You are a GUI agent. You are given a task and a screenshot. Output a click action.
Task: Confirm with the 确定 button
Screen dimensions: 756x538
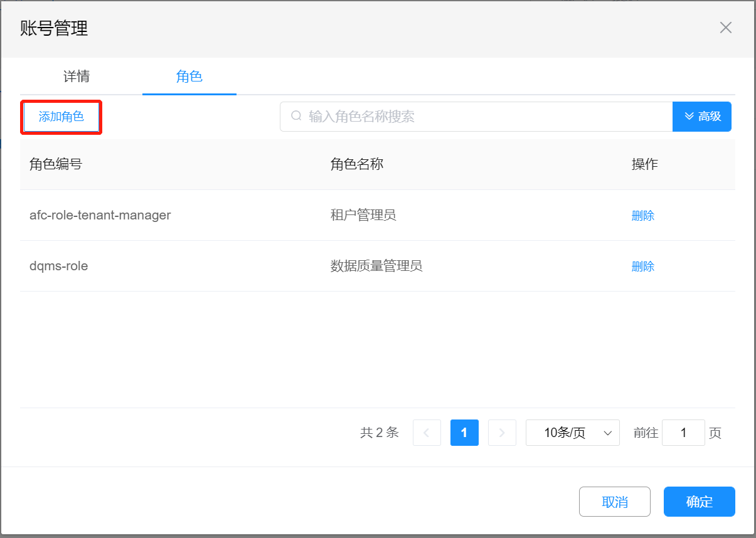pos(699,502)
